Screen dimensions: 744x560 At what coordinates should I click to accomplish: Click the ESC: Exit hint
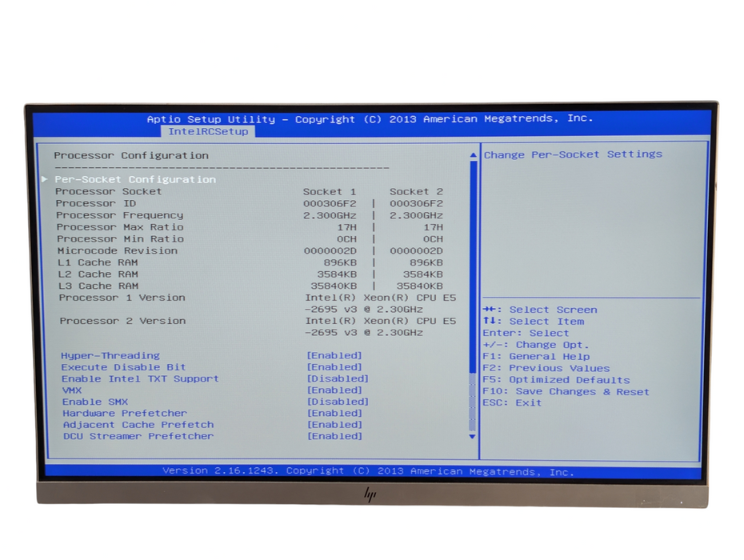tap(512, 403)
